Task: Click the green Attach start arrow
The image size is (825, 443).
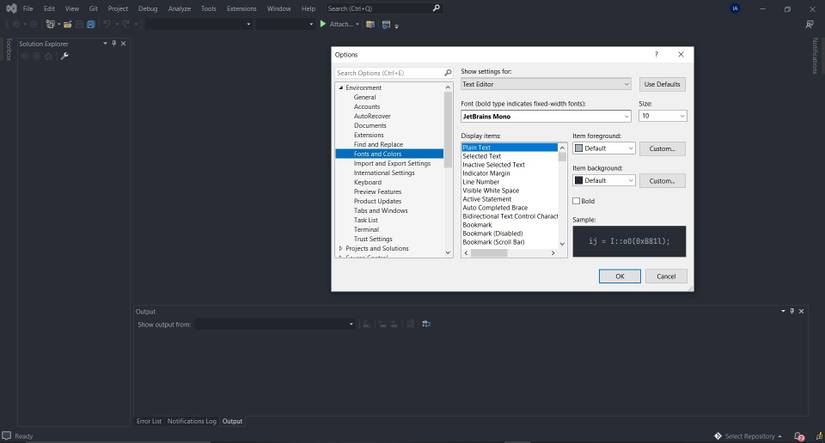Action: (323, 24)
